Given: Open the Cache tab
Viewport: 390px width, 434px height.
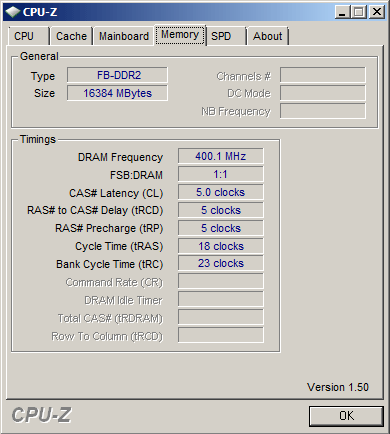Looking at the screenshot, I should click(71, 36).
